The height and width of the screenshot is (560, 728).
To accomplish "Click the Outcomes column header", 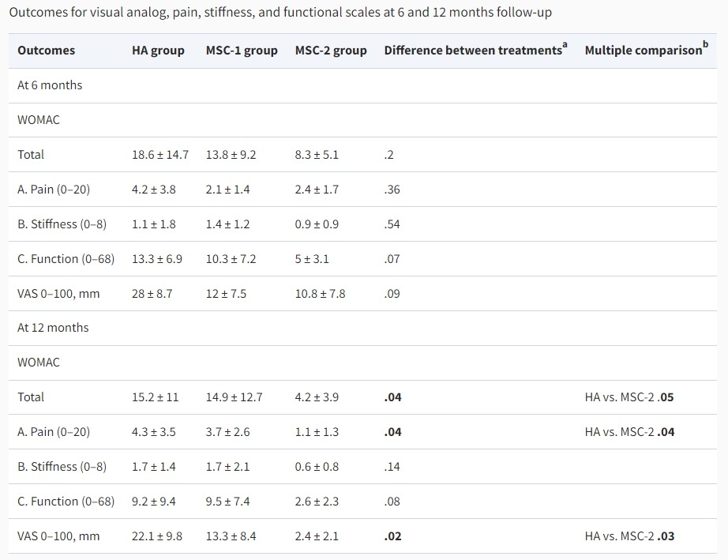I will [46, 51].
